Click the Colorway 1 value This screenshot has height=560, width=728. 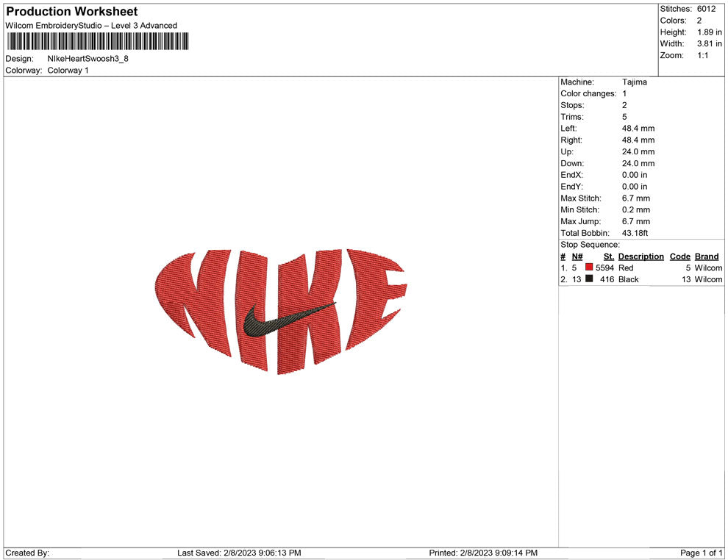point(68,70)
